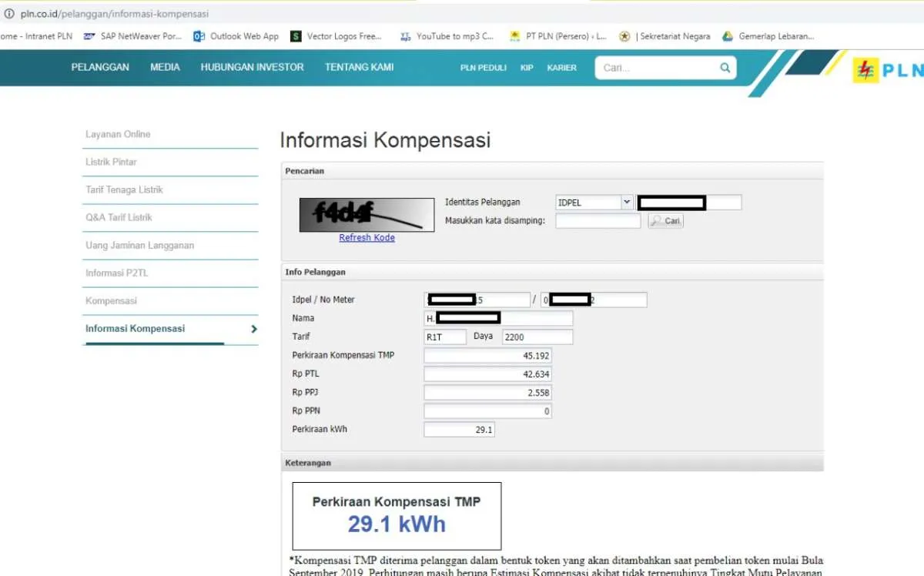
Task: Click the arrow beside Informasi Kompensasi
Action: [254, 329]
